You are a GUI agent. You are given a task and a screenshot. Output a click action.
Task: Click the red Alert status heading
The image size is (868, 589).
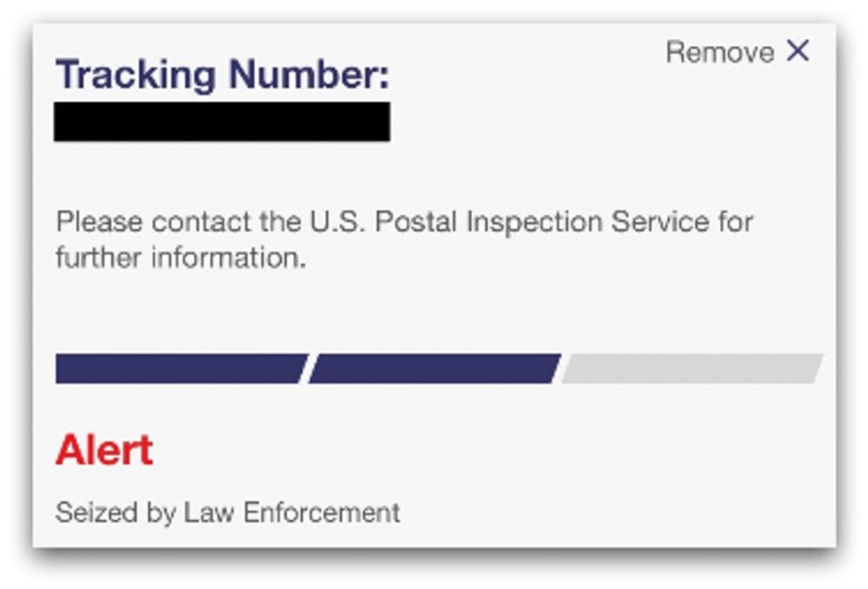104,451
